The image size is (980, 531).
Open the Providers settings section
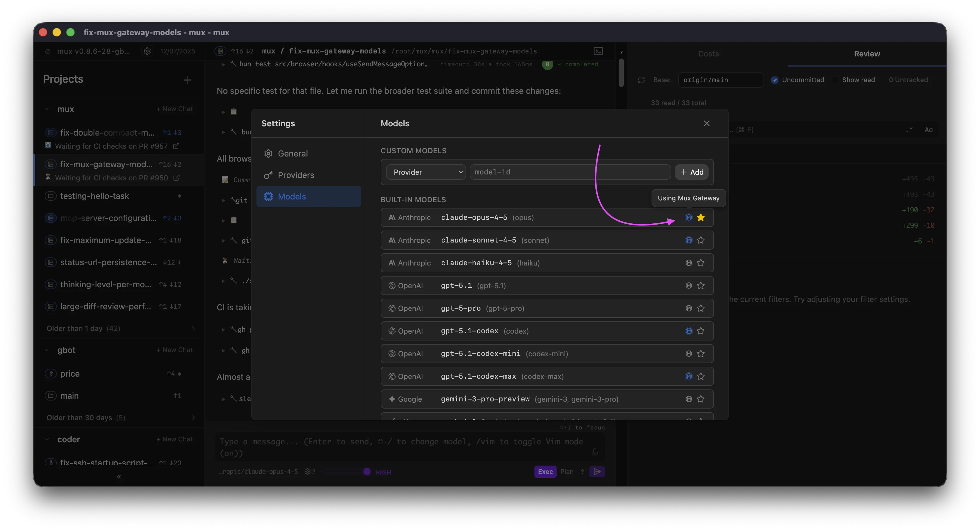click(x=296, y=175)
